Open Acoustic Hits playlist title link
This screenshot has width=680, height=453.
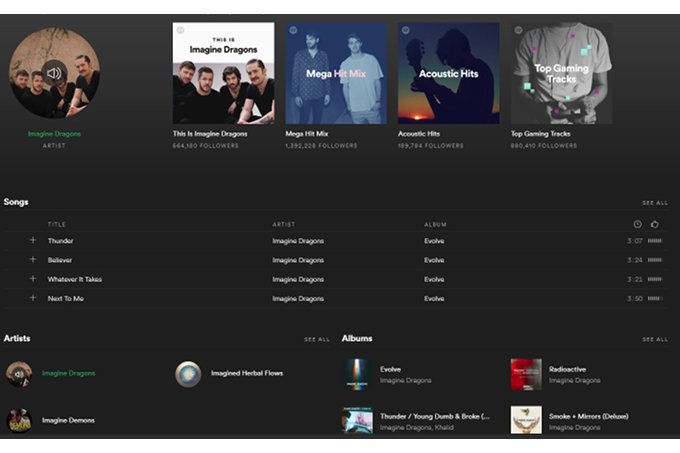(x=419, y=134)
